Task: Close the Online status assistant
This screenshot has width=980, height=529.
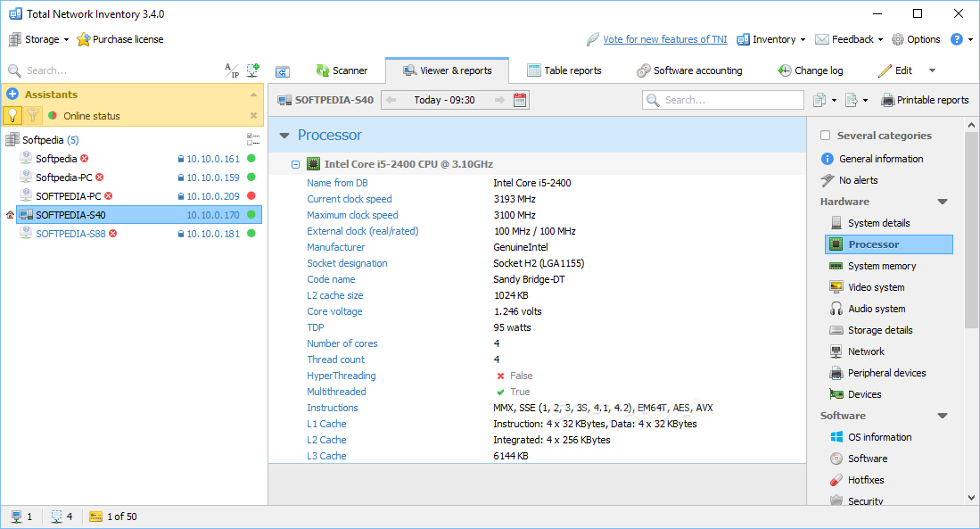Action: [253, 116]
